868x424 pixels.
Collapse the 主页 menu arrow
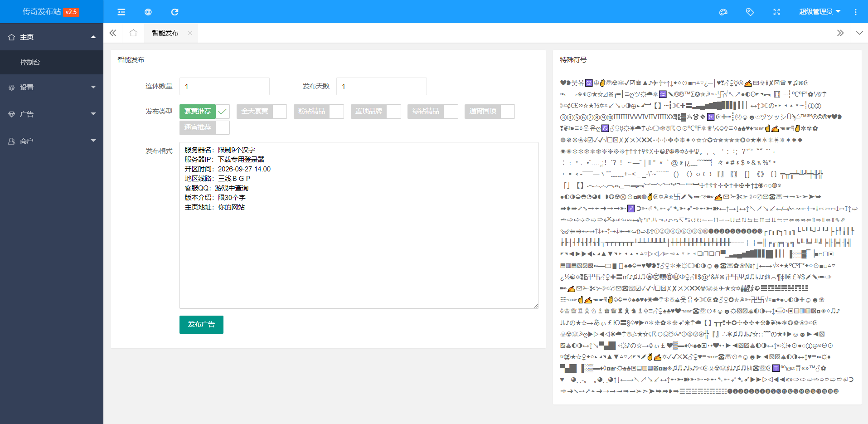[93, 37]
